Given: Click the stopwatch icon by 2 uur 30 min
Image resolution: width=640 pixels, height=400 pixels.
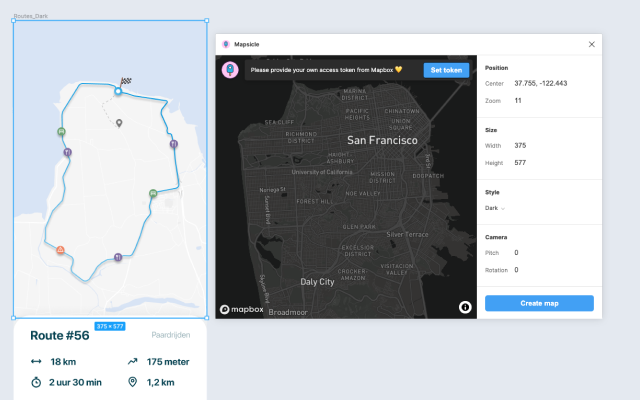Looking at the screenshot, I should click(x=36, y=382).
